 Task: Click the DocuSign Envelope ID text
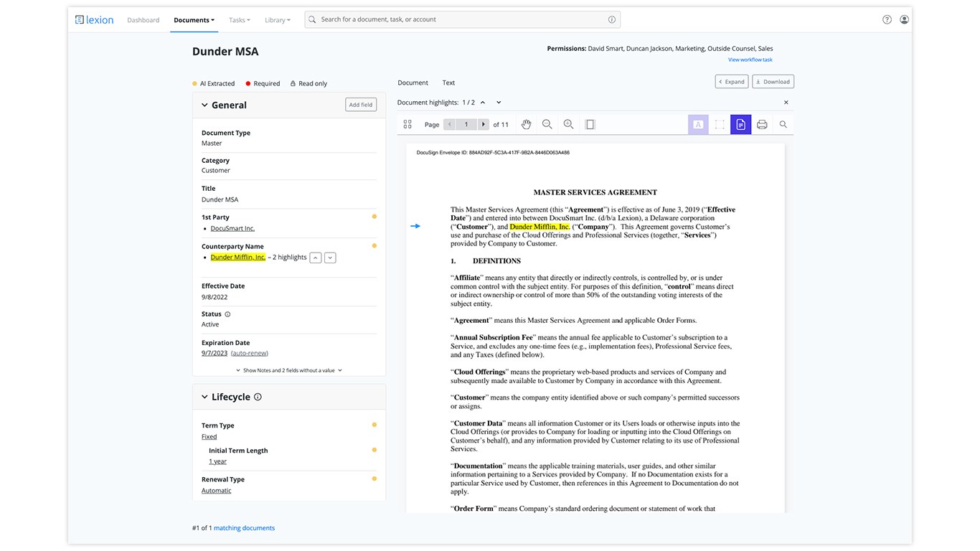click(493, 153)
